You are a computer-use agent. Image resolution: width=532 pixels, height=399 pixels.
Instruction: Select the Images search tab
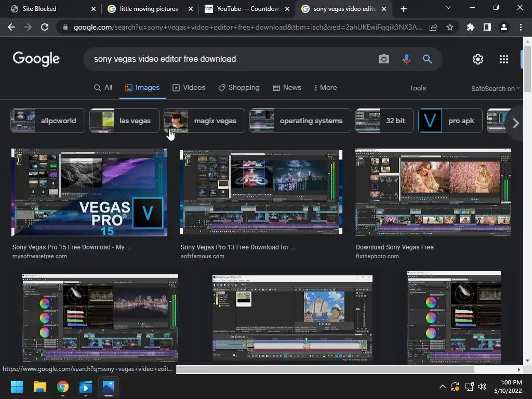pos(142,87)
